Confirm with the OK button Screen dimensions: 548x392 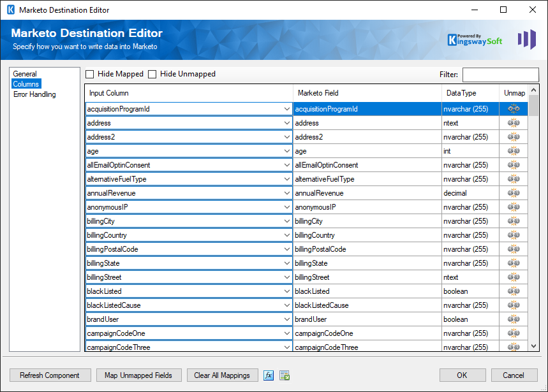[463, 375]
